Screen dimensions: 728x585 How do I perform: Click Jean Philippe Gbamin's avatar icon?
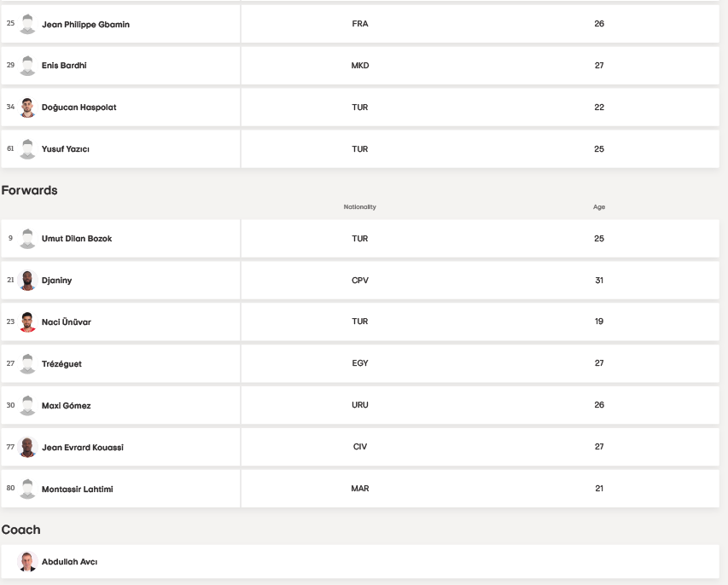(x=27, y=24)
